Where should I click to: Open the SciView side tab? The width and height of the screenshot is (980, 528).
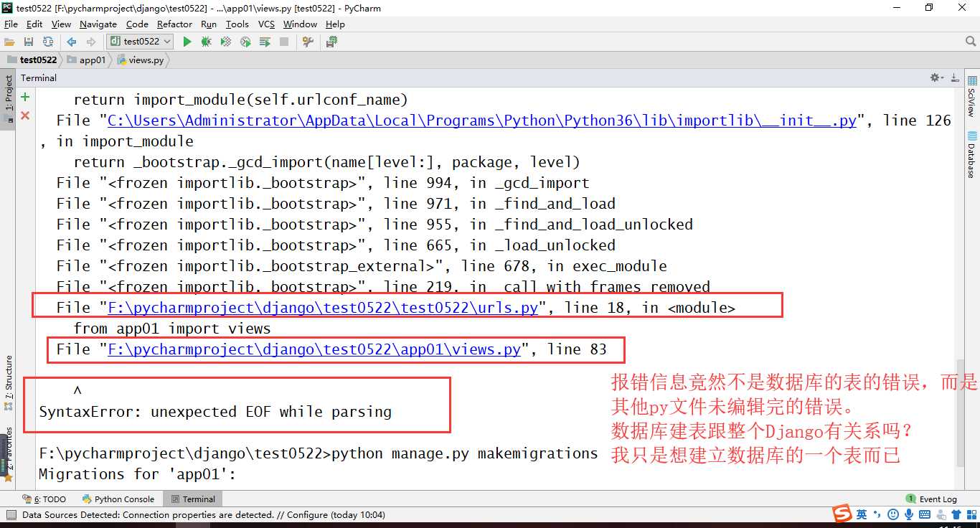972,96
